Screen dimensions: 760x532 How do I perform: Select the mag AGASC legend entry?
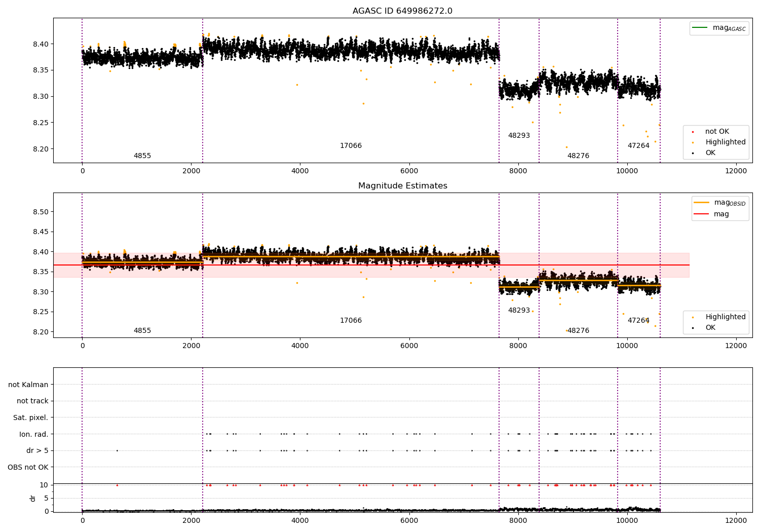click(x=719, y=28)
